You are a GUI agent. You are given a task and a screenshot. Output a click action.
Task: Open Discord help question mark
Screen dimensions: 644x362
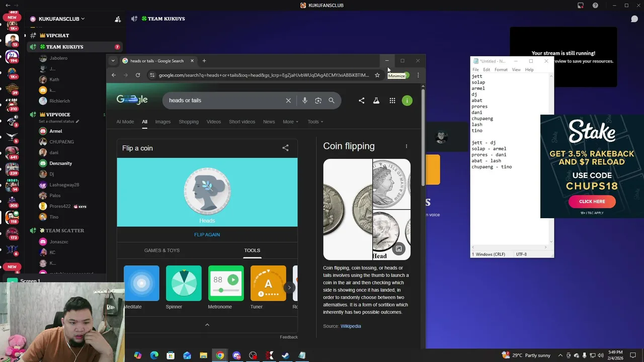(x=596, y=6)
